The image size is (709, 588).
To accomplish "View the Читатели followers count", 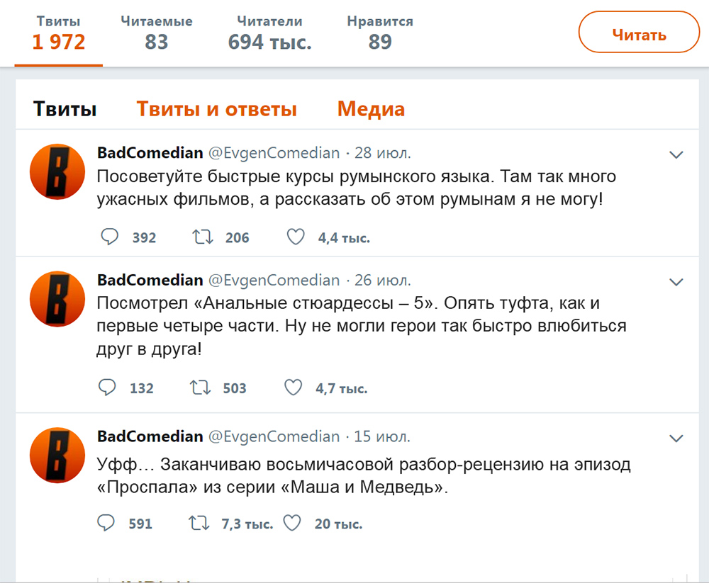I will tap(270, 32).
